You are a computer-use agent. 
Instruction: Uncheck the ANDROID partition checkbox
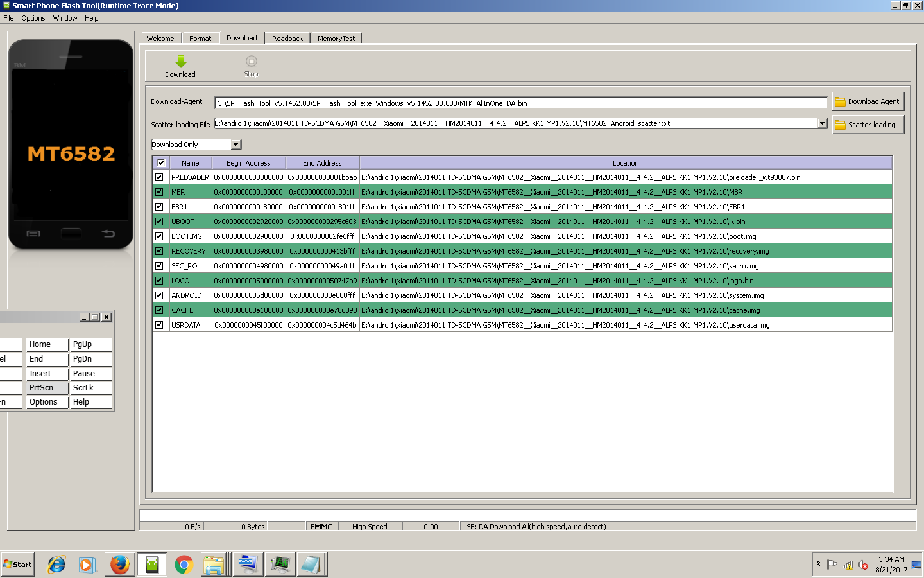pos(159,295)
